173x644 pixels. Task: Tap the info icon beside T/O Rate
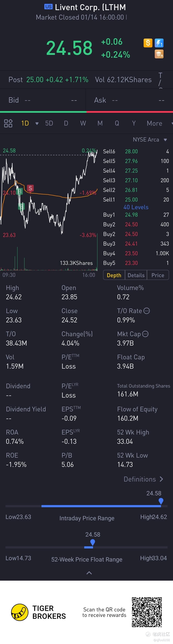(147, 311)
